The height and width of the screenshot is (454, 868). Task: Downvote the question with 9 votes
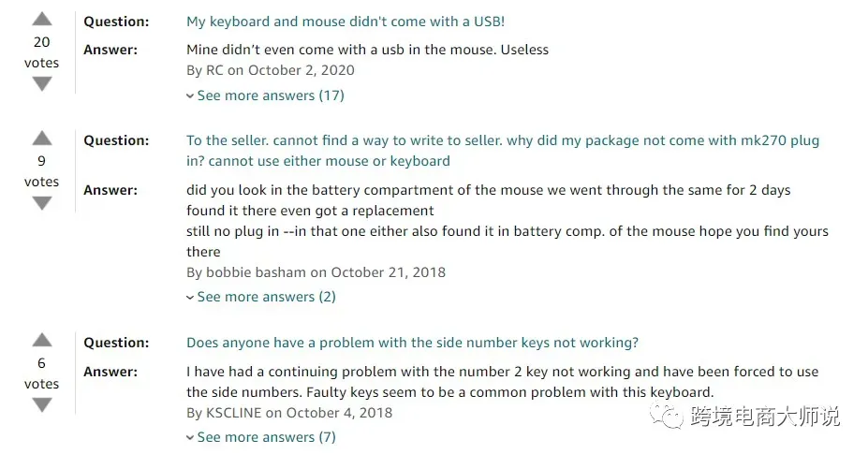pos(42,203)
